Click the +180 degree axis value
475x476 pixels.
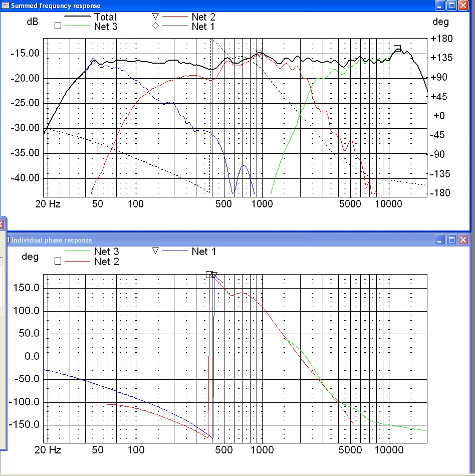pyautogui.click(x=441, y=39)
